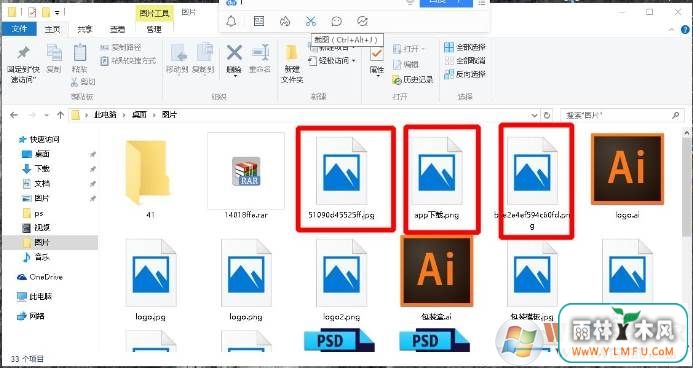The image size is (693, 368).
Task: Click the refresh button beside the address bar
Action: [547, 115]
